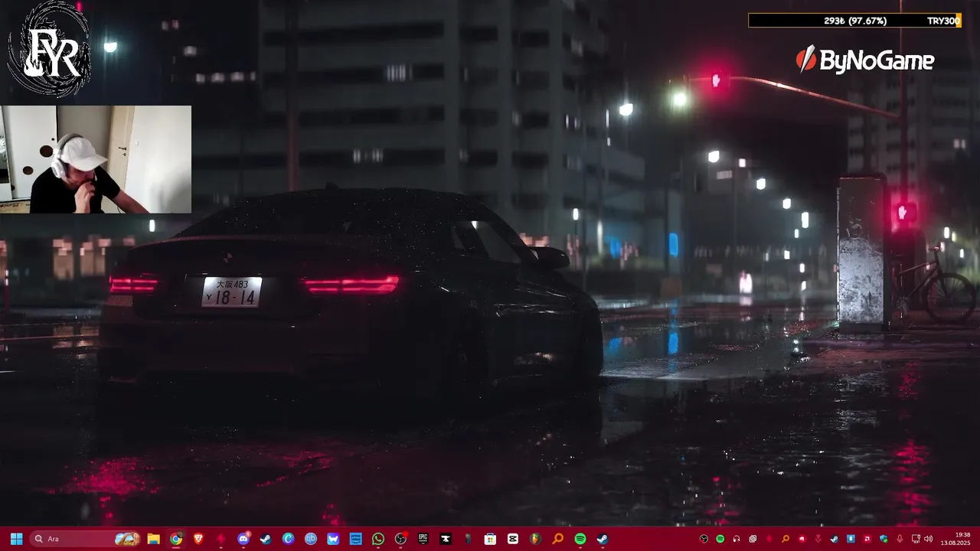The width and height of the screenshot is (980, 551).
Task: Switch to Google Chrome in taskbar
Action: [x=176, y=539]
